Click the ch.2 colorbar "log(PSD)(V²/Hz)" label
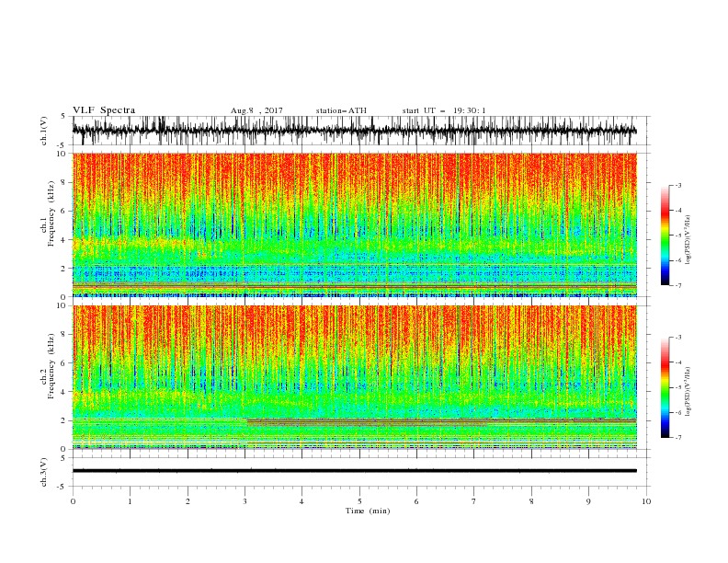 click(x=688, y=391)
